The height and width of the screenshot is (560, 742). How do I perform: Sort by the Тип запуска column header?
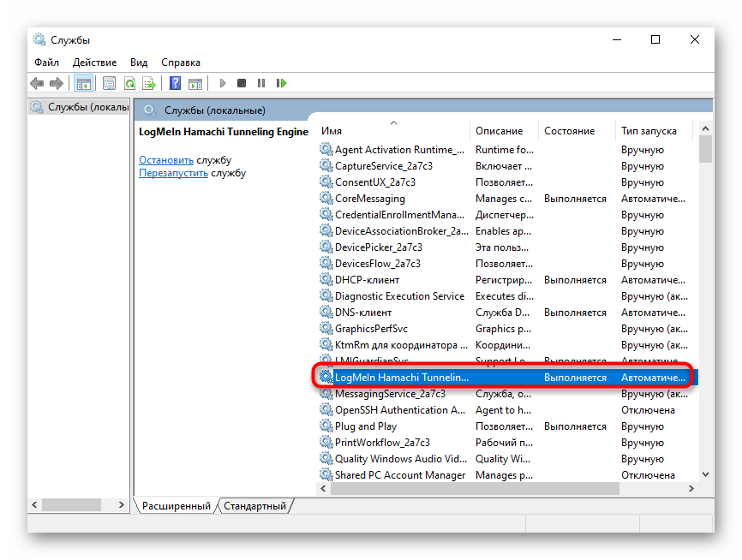pyautogui.click(x=649, y=131)
